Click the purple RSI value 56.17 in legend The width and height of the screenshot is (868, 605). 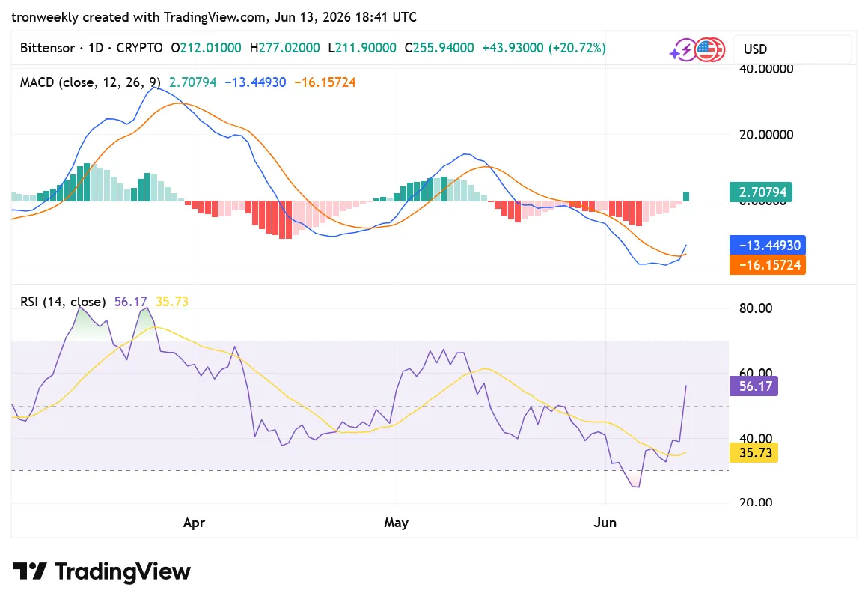[131, 302]
